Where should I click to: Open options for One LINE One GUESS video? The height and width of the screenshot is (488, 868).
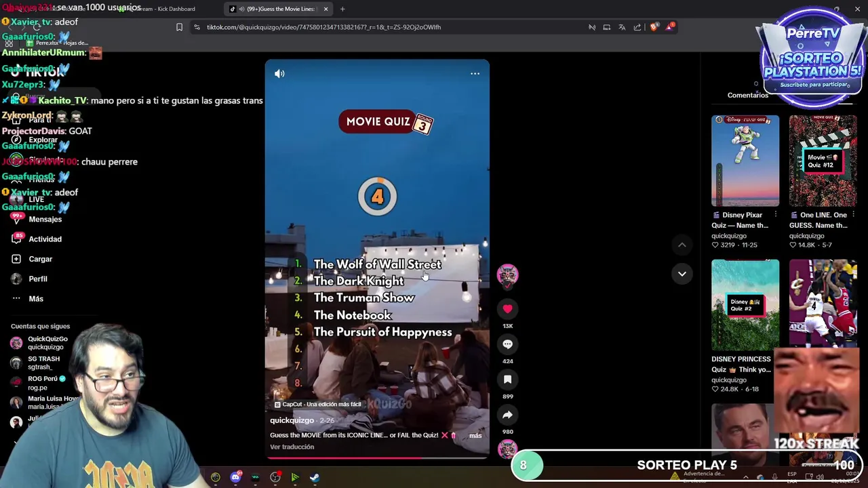tap(853, 215)
